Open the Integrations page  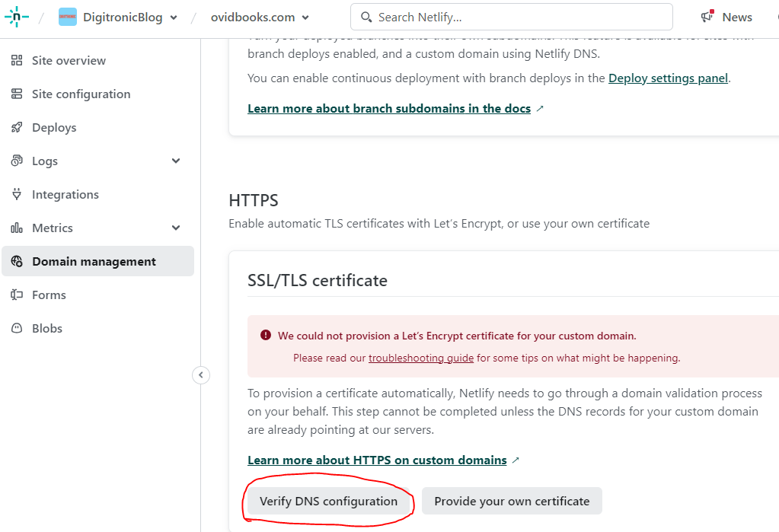(65, 195)
